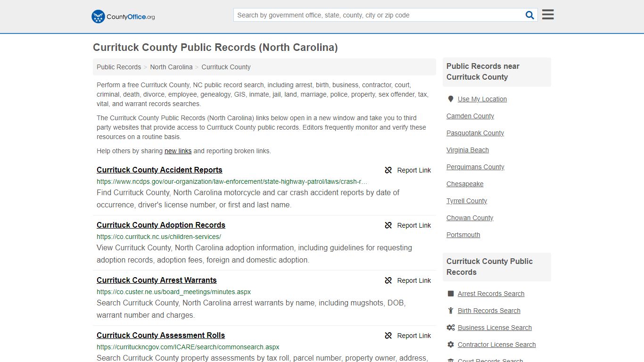Visit co.currituck.nc.us children-services URL

click(x=159, y=237)
